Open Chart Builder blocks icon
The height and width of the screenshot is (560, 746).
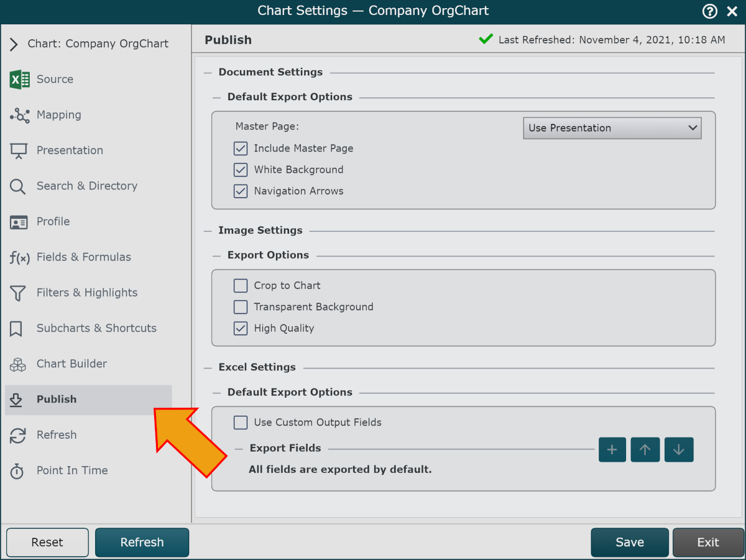[18, 364]
